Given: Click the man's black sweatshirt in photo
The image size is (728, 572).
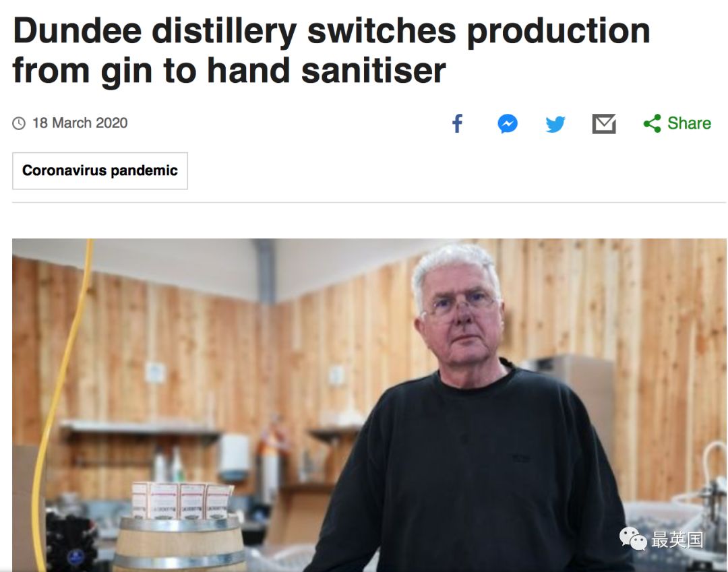Looking at the screenshot, I should tap(469, 473).
